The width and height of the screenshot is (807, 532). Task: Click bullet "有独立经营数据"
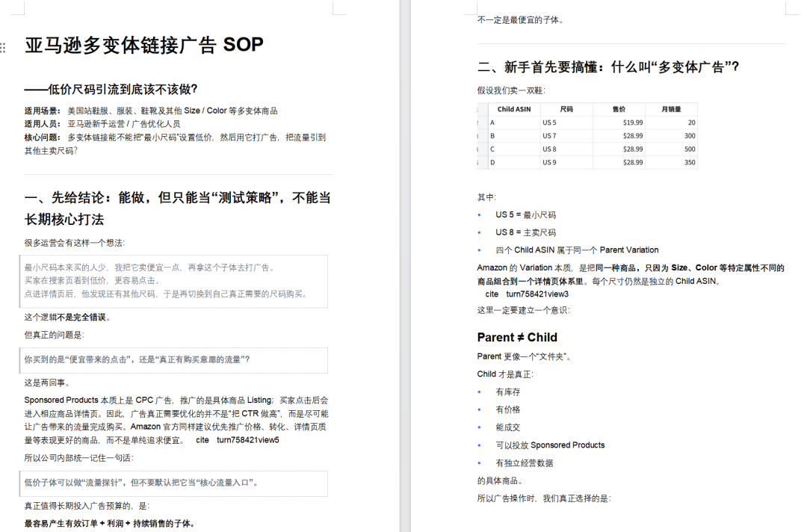(x=525, y=463)
